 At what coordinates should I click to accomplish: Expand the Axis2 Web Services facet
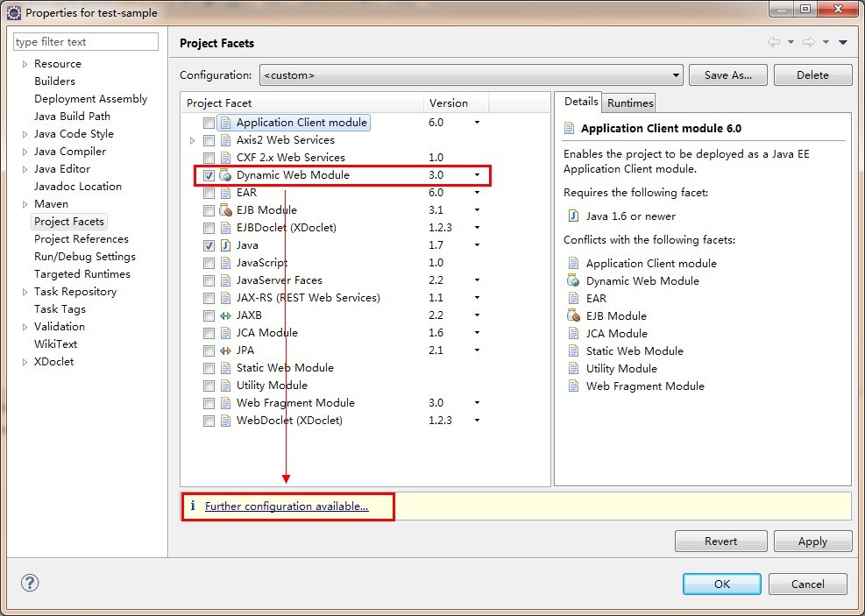tap(193, 140)
